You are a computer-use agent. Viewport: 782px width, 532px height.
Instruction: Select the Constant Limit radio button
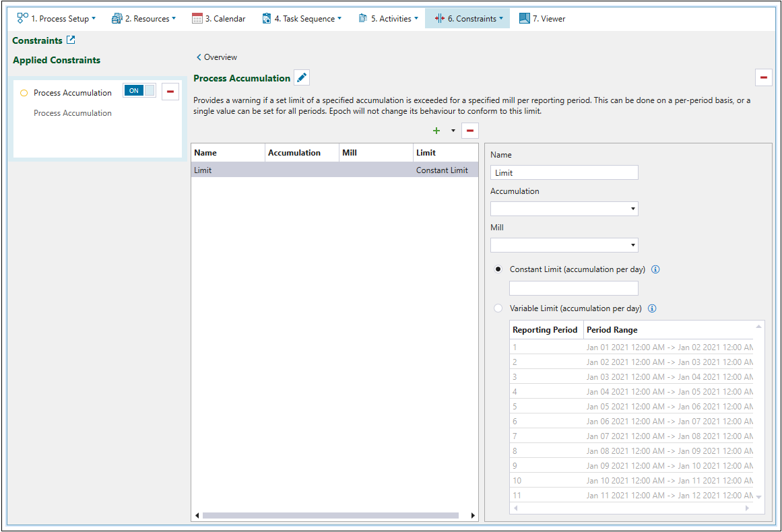[x=498, y=269]
